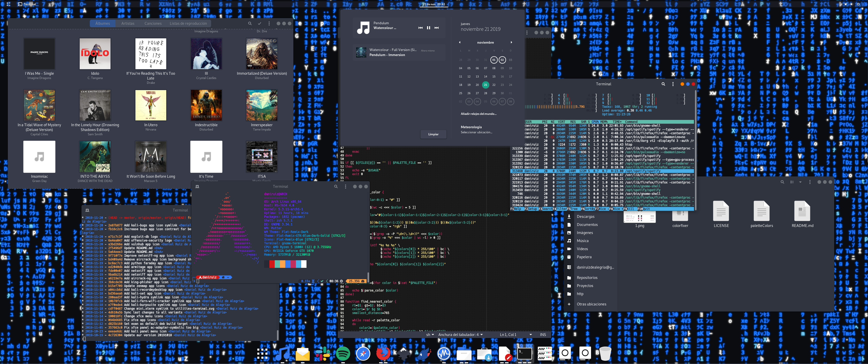Viewport: 868px width, 364px height.
Task: Click the Limpiar notifications button
Action: coord(433,134)
